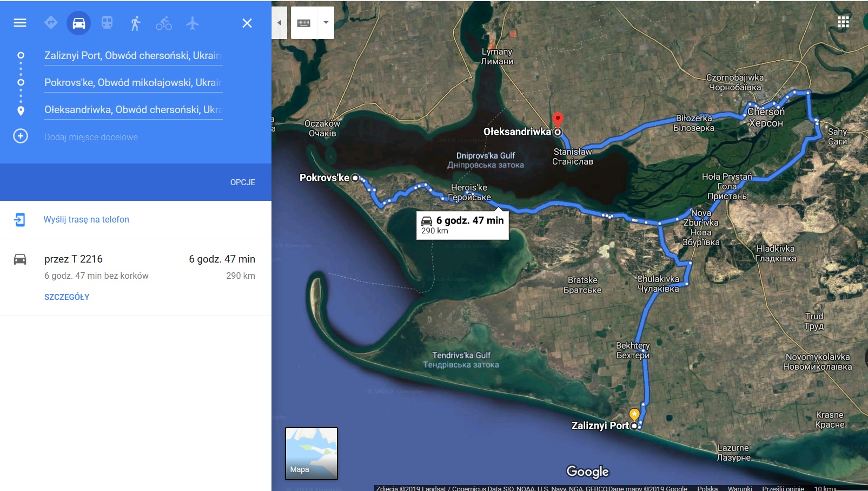Edit the Zaliznyi Port starting point field
The image size is (868, 491).
point(134,55)
